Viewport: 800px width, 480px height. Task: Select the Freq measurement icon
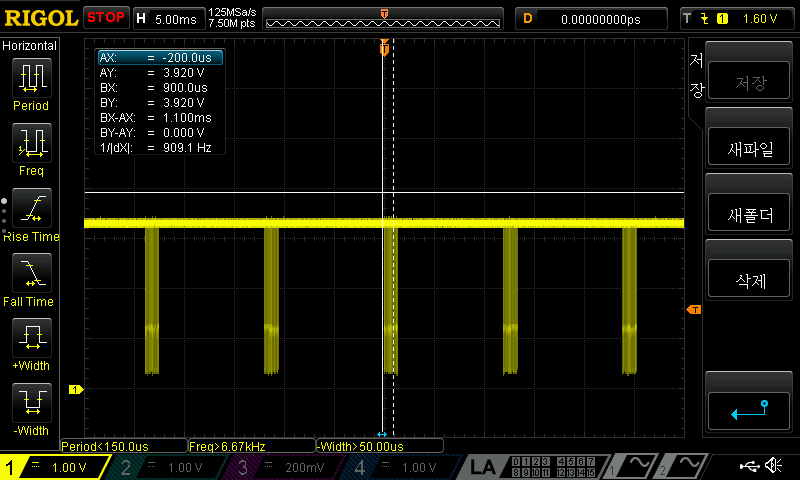(32, 143)
